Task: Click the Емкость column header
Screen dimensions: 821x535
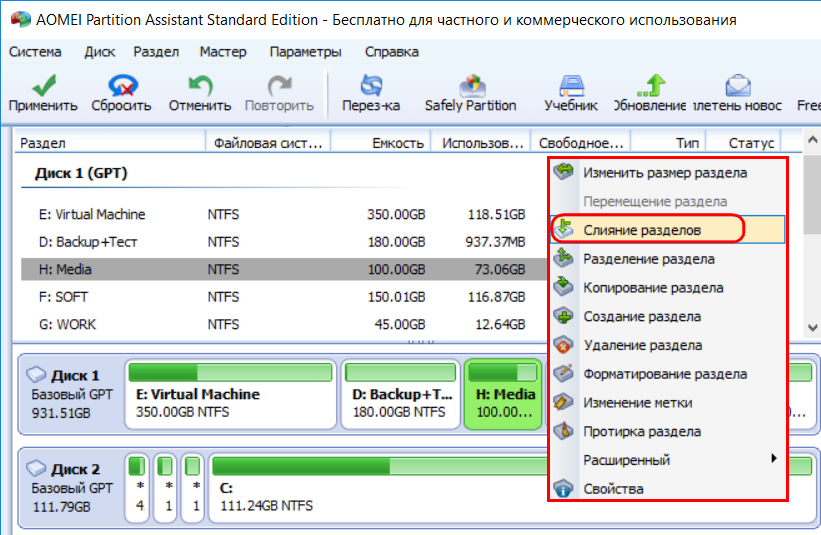Action: [397, 143]
